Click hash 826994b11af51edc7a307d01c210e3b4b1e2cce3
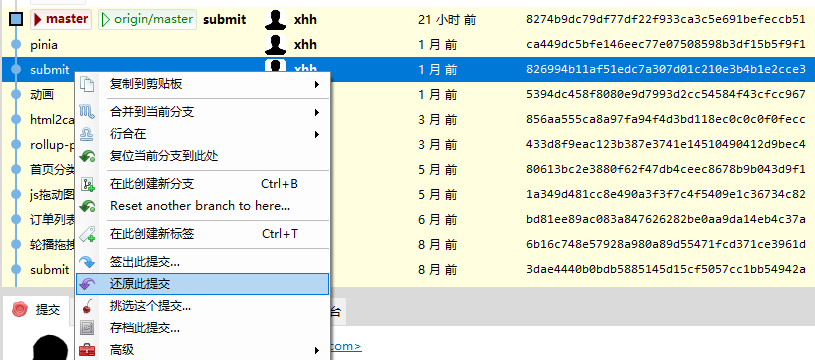815x360 pixels. [x=666, y=70]
